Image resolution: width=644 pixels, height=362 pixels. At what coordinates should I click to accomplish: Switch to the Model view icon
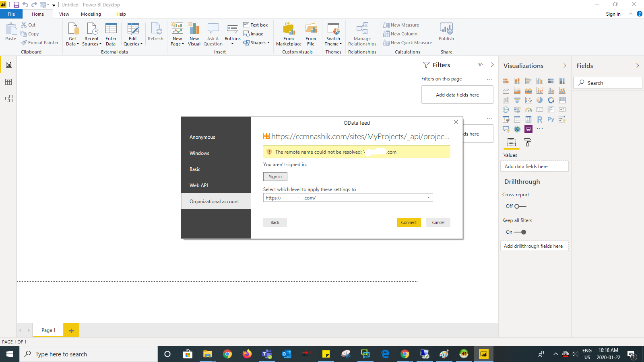coord(8,99)
